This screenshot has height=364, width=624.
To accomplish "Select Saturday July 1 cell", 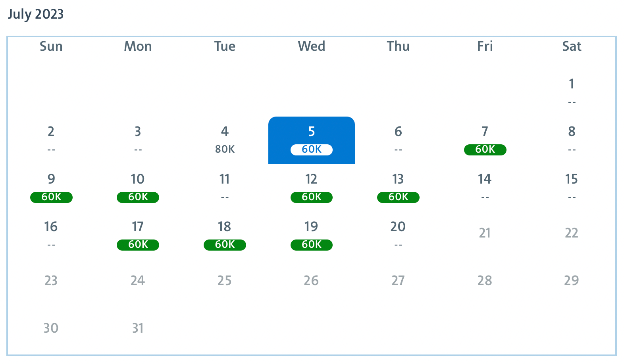I will click(x=572, y=92).
